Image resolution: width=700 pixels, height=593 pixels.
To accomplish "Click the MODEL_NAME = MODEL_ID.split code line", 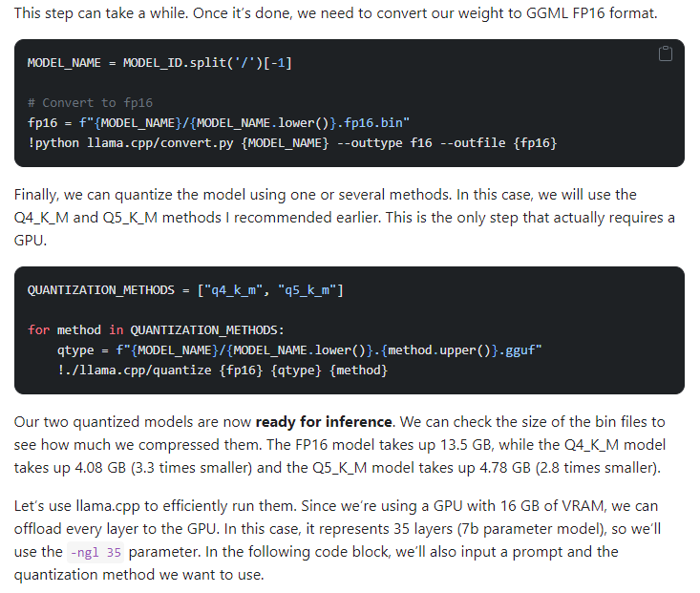I will pos(159,62).
